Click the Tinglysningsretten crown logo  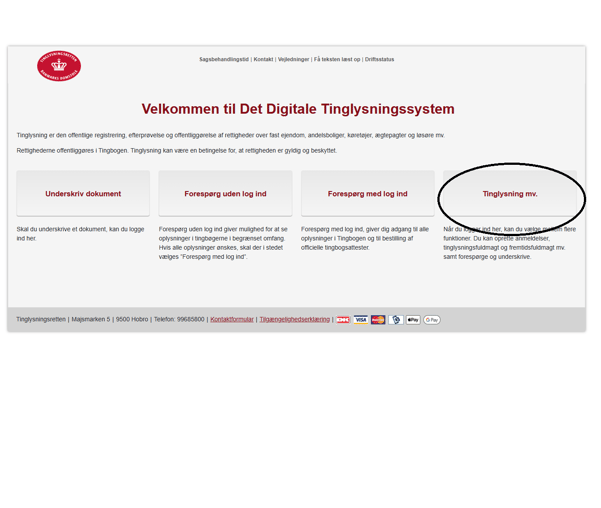pyautogui.click(x=59, y=66)
